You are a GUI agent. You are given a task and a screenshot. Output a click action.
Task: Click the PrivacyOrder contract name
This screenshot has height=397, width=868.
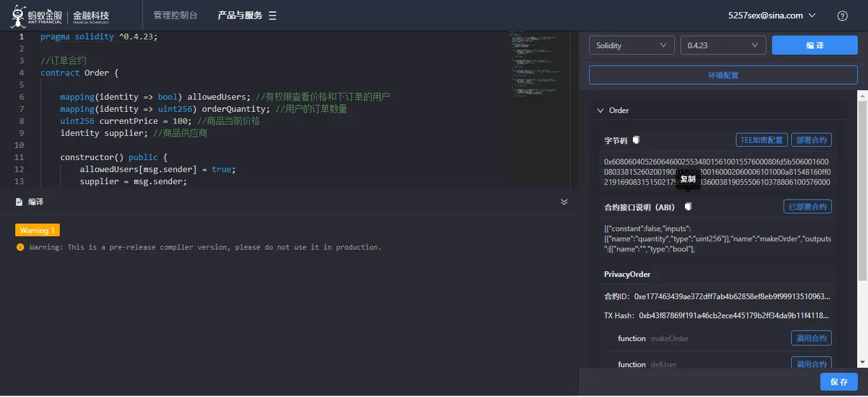[627, 274]
